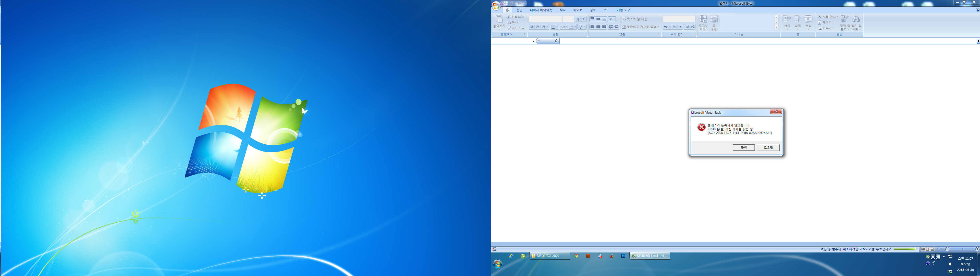Close the Microsoft Visual Basic dialog
980x276 pixels.
[x=776, y=112]
